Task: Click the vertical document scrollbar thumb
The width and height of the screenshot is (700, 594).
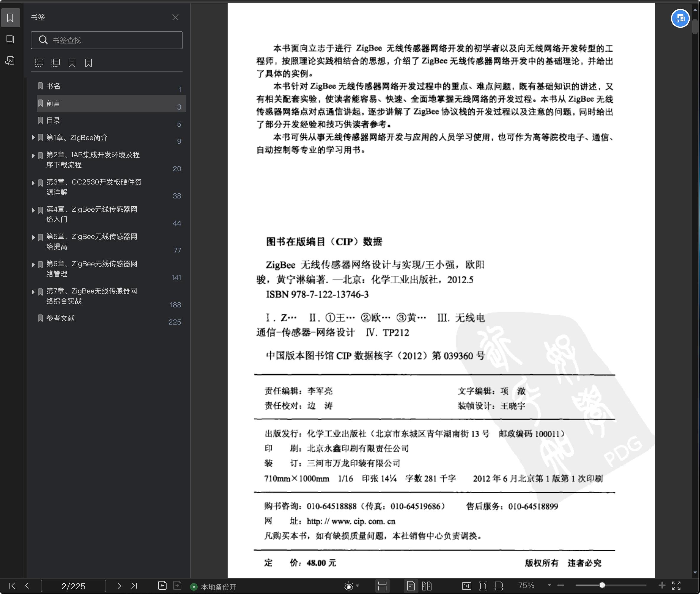Action: click(695, 27)
